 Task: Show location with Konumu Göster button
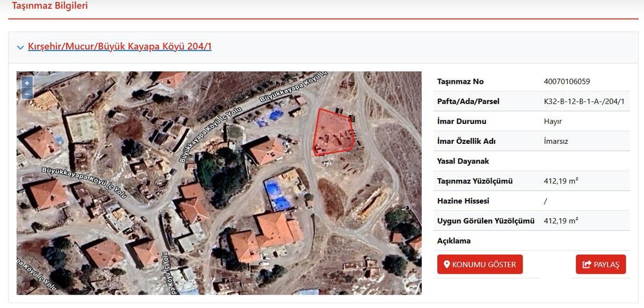480,265
